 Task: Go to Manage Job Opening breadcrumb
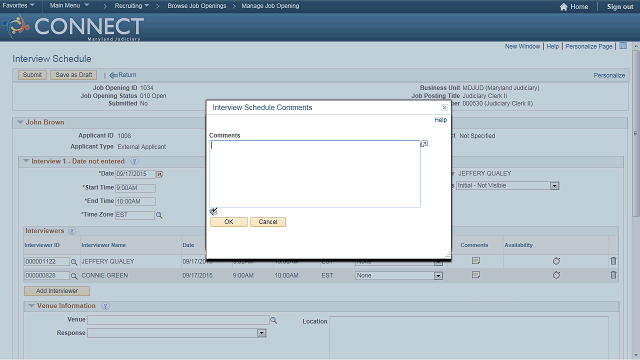(270, 6)
